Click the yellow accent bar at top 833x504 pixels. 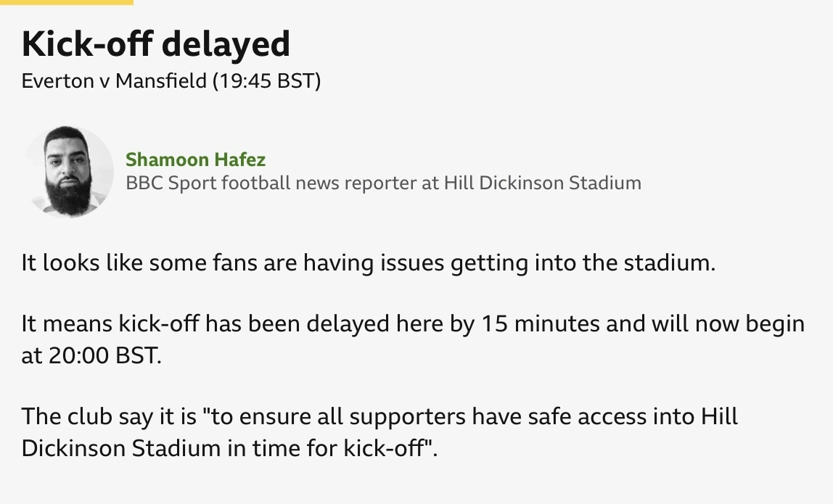coord(67,2)
